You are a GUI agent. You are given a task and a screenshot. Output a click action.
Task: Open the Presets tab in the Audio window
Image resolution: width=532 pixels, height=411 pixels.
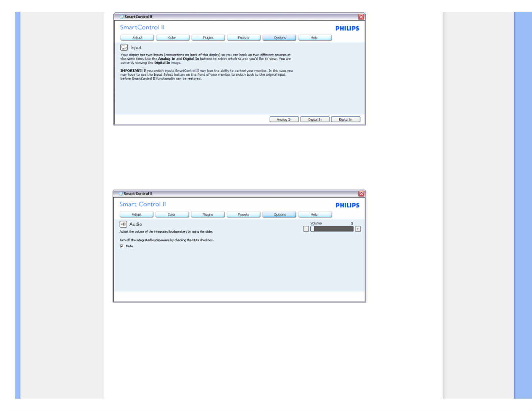pos(243,214)
